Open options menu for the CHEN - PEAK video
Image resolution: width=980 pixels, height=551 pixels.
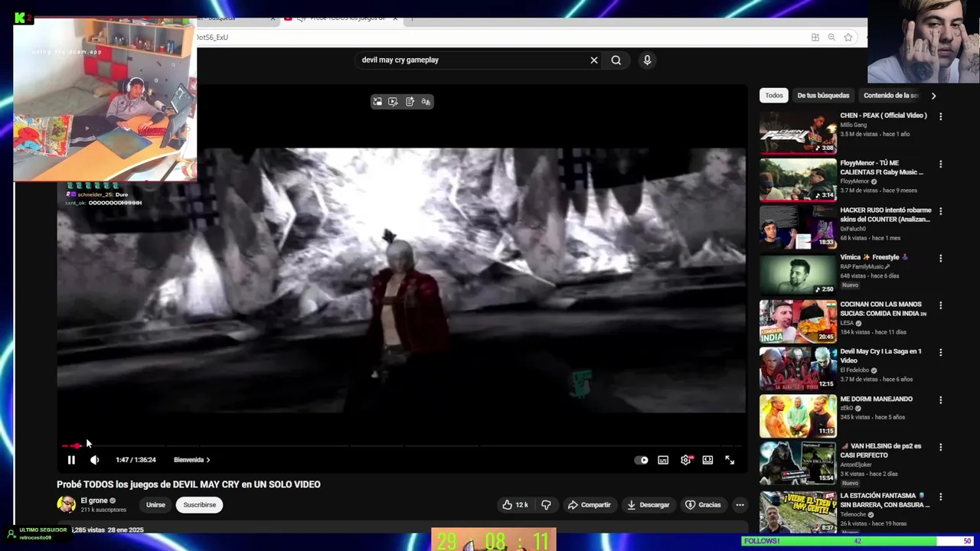point(940,116)
